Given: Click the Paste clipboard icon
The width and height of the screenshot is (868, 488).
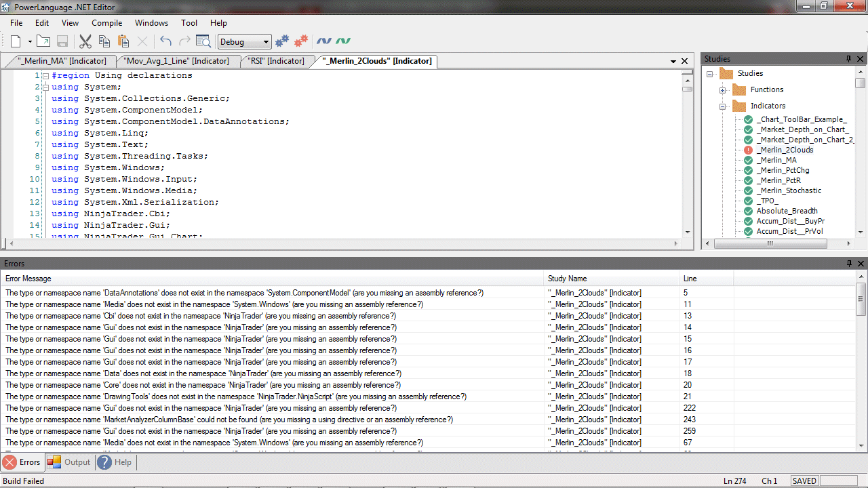Looking at the screenshot, I should 123,41.
